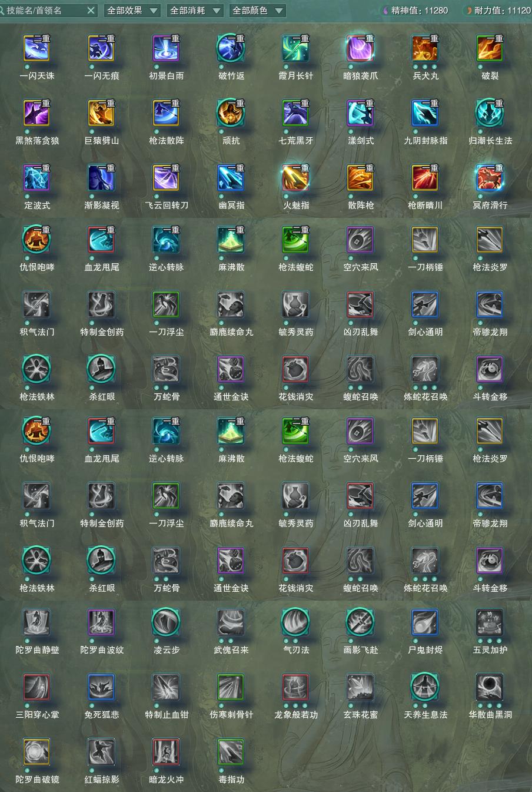Select the 散阵枪 skill icon
This screenshot has width=532, height=792.
pyautogui.click(x=360, y=178)
